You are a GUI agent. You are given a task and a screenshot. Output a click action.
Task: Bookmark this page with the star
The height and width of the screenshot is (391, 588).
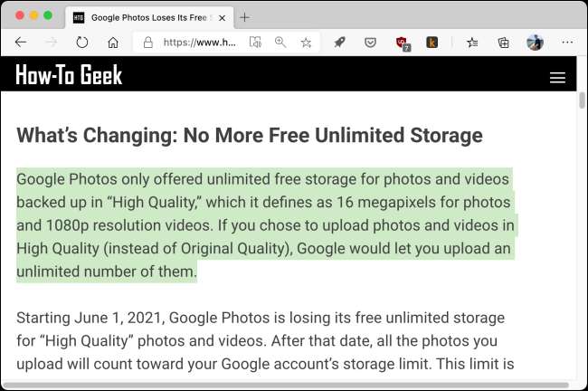[x=306, y=43]
